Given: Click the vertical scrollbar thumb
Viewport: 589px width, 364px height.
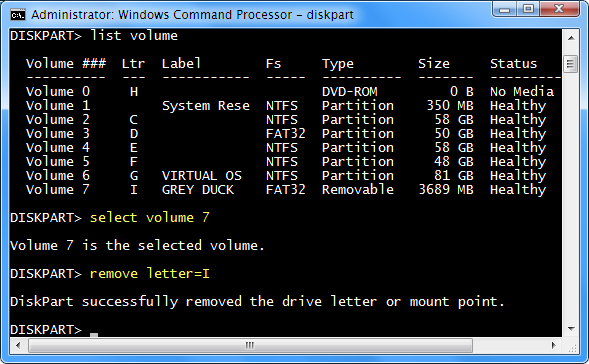Looking at the screenshot, I should (571, 64).
